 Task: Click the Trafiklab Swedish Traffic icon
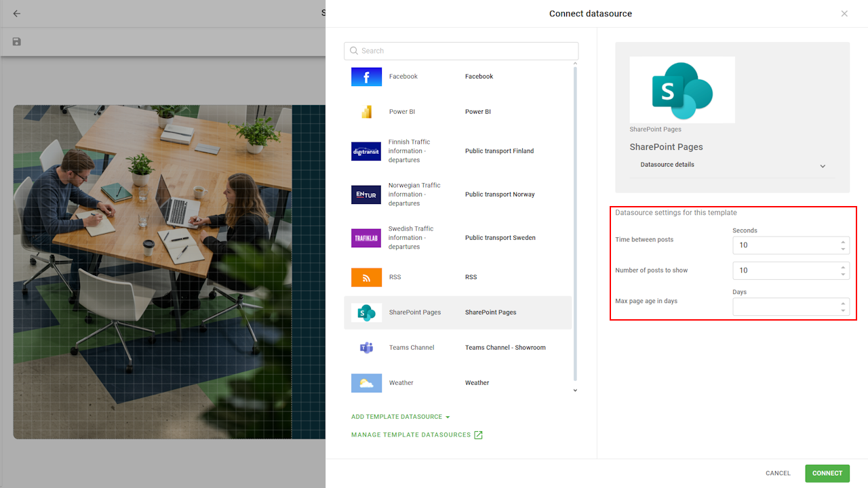(x=366, y=238)
